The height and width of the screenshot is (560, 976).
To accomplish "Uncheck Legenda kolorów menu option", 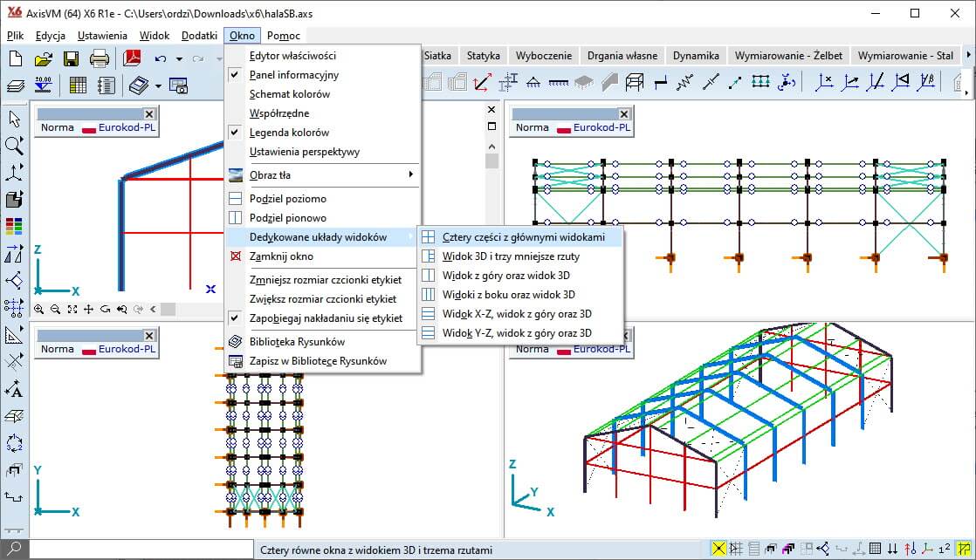I will click(x=289, y=133).
